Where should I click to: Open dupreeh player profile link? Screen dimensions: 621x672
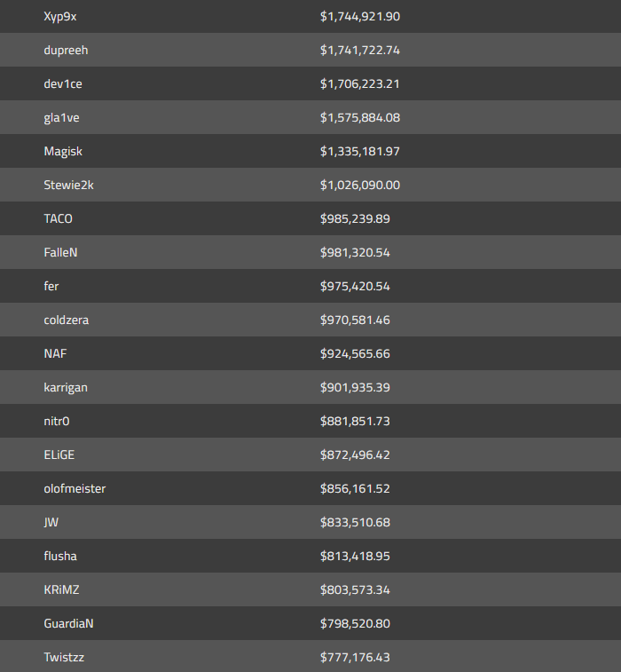pyautogui.click(x=66, y=51)
